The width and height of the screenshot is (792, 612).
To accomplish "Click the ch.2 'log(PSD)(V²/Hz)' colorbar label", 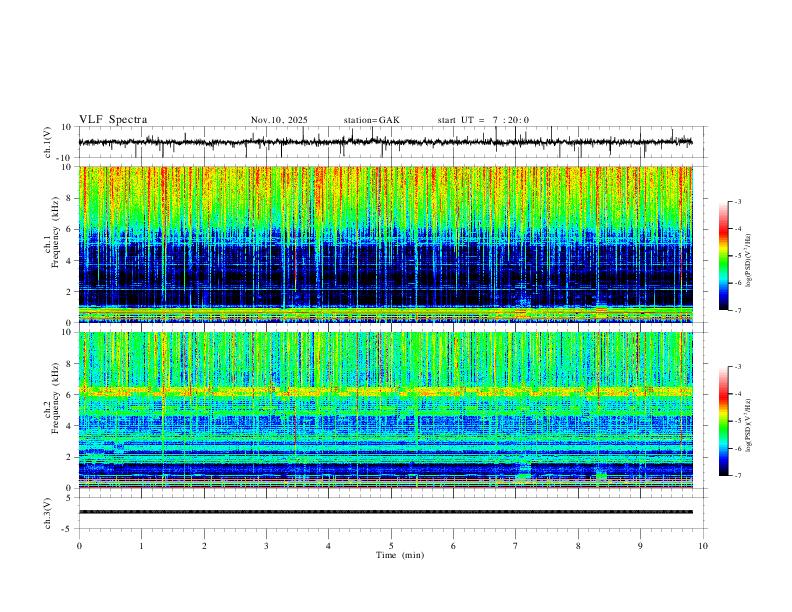I will pyautogui.click(x=749, y=426).
